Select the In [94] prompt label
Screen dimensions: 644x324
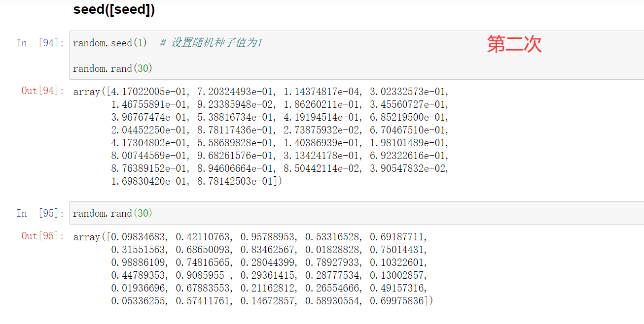pos(40,43)
